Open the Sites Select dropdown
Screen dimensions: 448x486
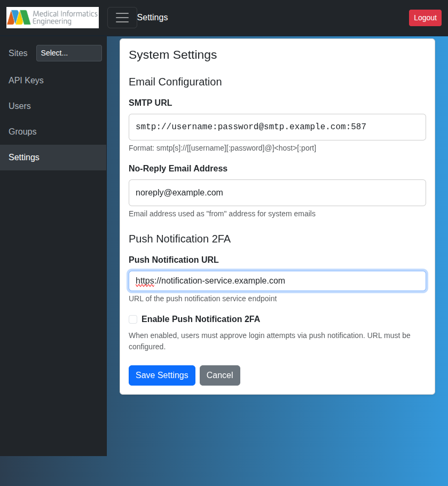pos(69,53)
